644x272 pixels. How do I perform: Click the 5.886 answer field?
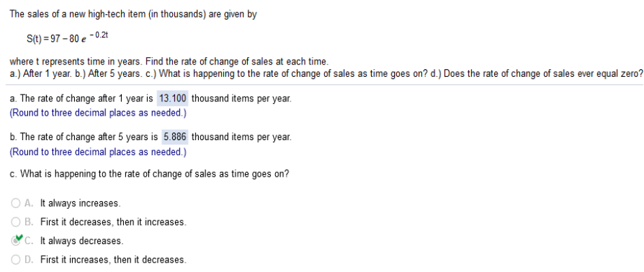pyautogui.click(x=175, y=137)
